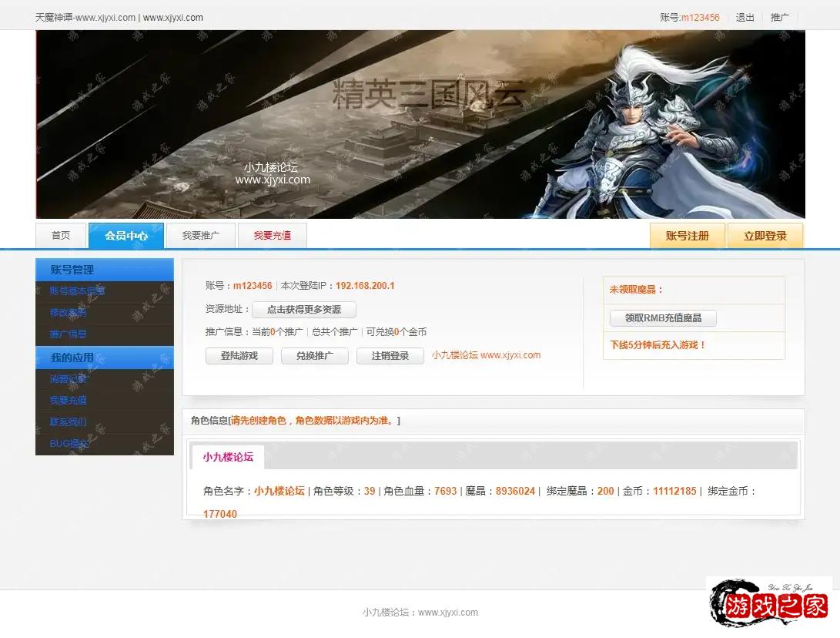Screen dimensions: 840x638
Task: Select BUG提交 in the sidebar
Action: point(69,444)
